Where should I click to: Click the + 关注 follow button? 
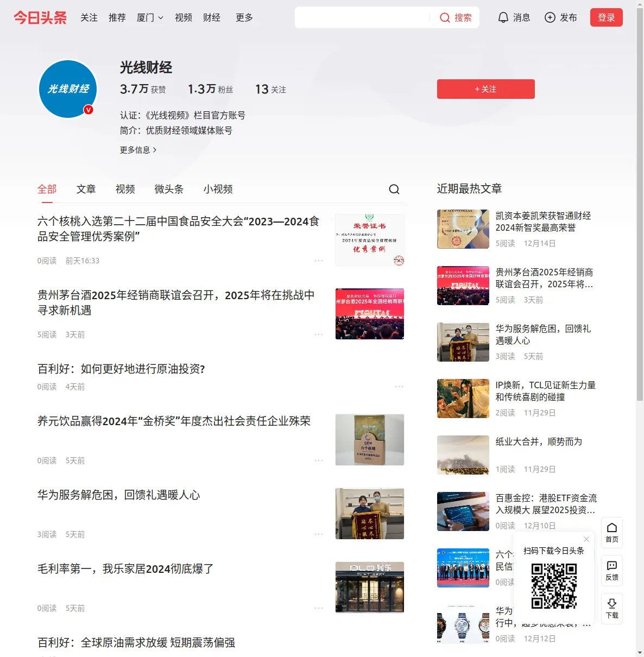pos(486,89)
